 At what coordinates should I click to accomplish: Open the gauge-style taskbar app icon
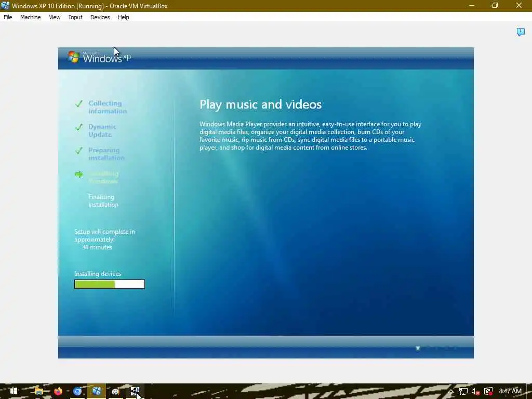pos(115,391)
